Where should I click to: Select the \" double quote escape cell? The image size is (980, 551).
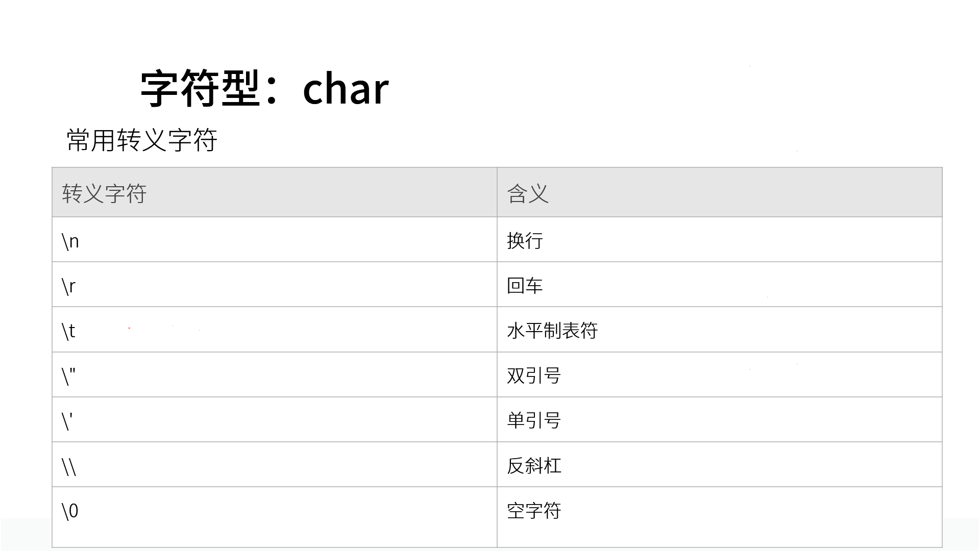[x=275, y=375]
